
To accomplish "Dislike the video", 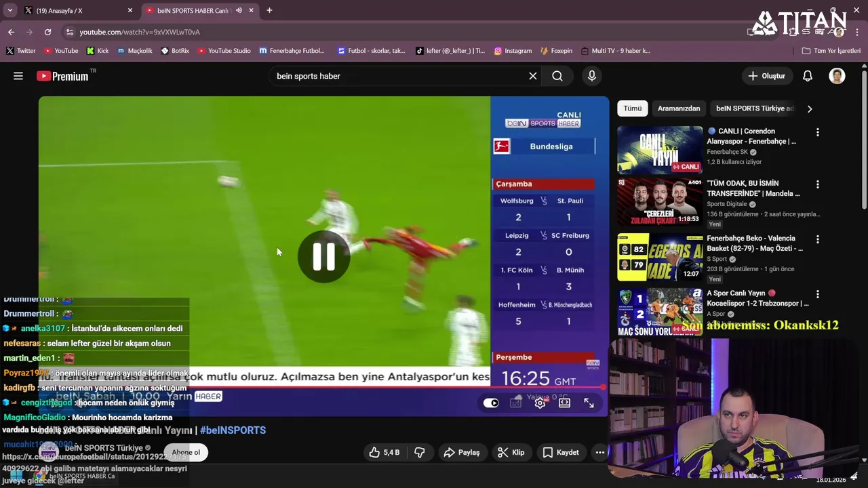I will (420, 452).
